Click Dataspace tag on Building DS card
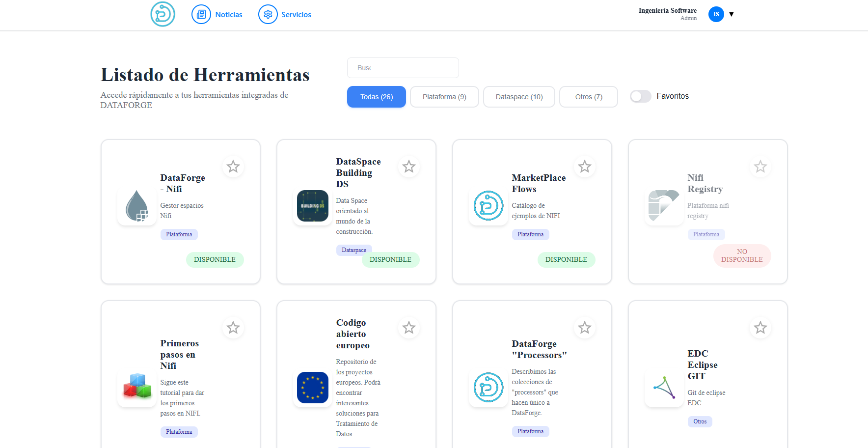Screen dimensions: 868x448 (353, 250)
